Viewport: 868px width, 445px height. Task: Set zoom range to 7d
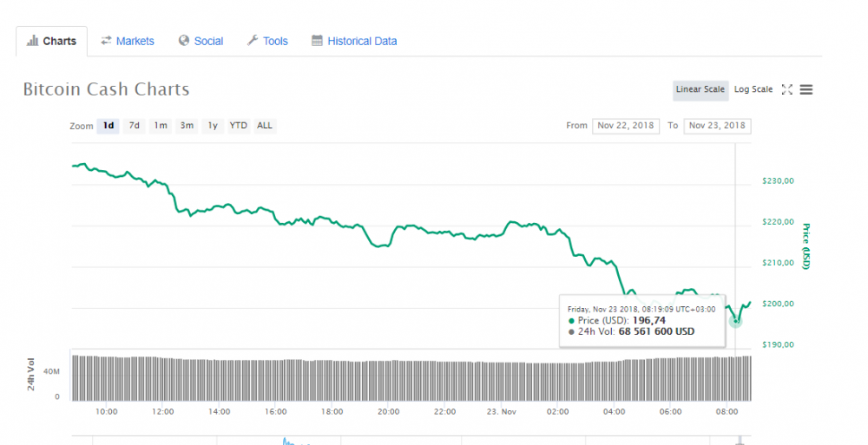click(134, 126)
